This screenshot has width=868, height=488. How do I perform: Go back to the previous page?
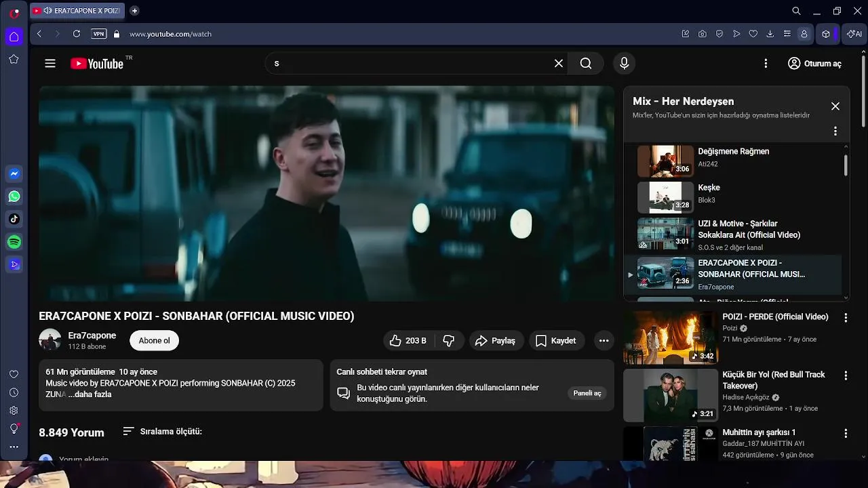click(39, 34)
